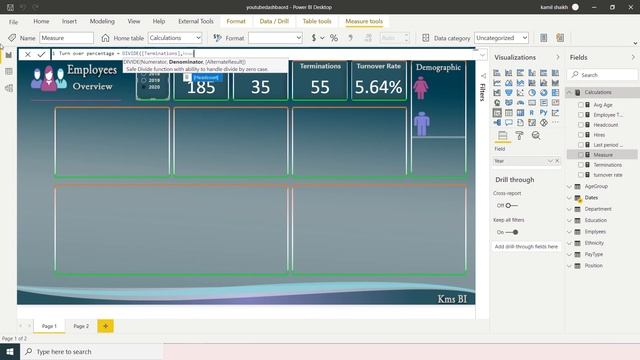Check the Avg Age measure checkbox
Viewport: 640px width, 360px height.
click(580, 105)
